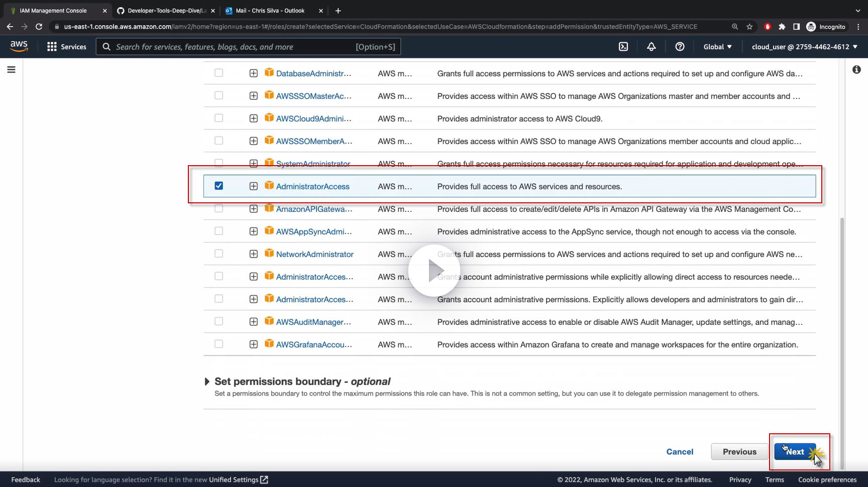Check the DatabaseAdministr… policy checkbox

[219, 73]
